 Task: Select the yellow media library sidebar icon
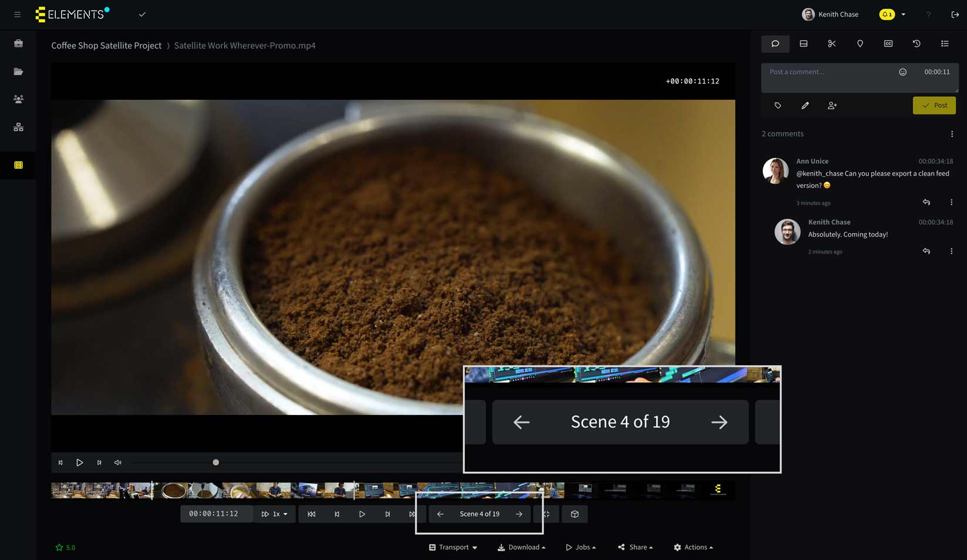(x=17, y=165)
